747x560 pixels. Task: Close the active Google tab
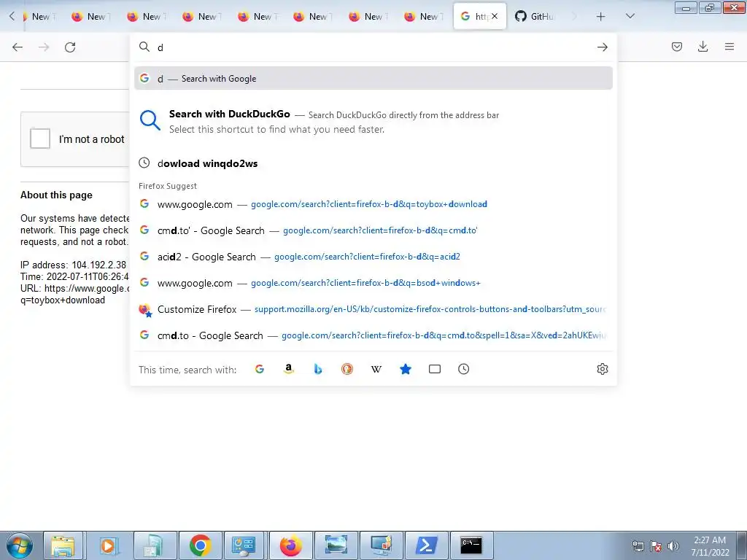495,16
